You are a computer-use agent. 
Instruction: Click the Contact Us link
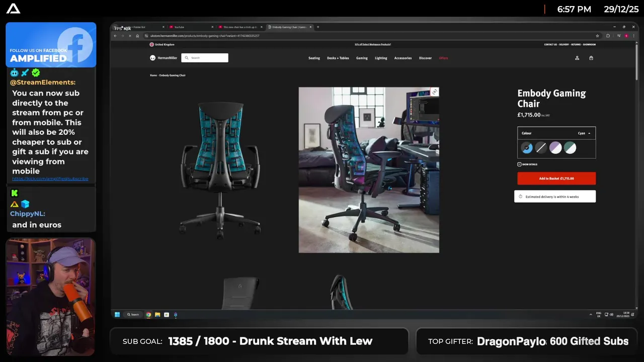pos(550,44)
